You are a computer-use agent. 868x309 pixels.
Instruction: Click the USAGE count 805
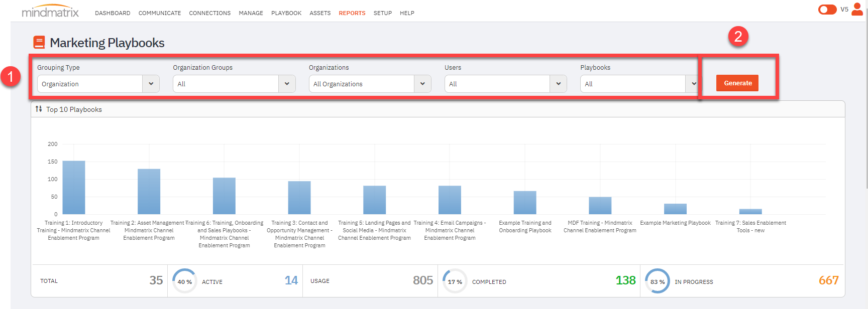423,280
